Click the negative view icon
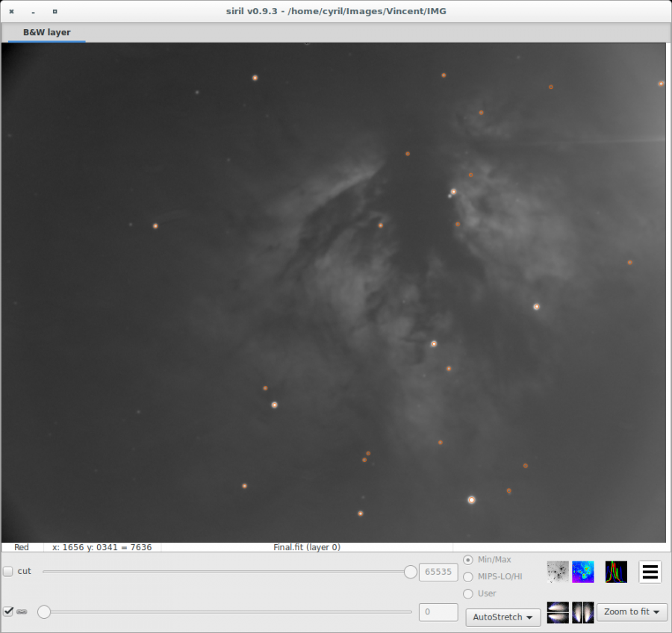Viewport: 672px width, 633px height. (x=558, y=572)
